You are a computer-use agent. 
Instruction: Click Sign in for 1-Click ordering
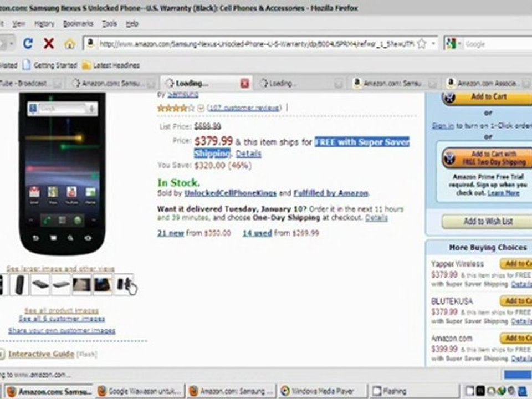pyautogui.click(x=443, y=126)
